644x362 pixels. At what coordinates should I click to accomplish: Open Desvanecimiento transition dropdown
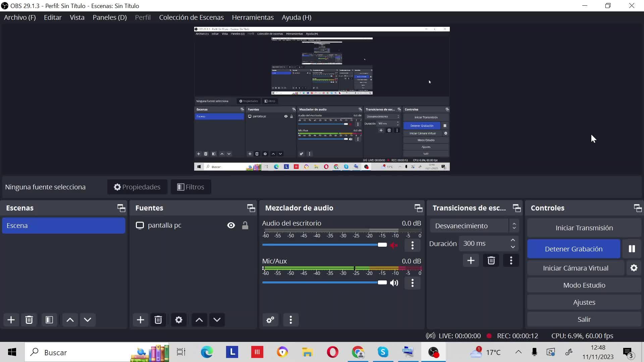pos(474,226)
